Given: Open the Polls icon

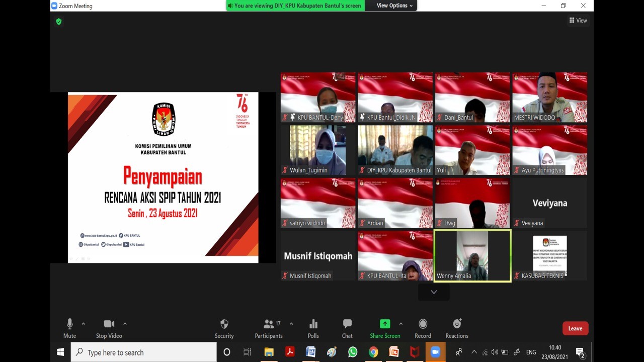Looking at the screenshot, I should [313, 324].
